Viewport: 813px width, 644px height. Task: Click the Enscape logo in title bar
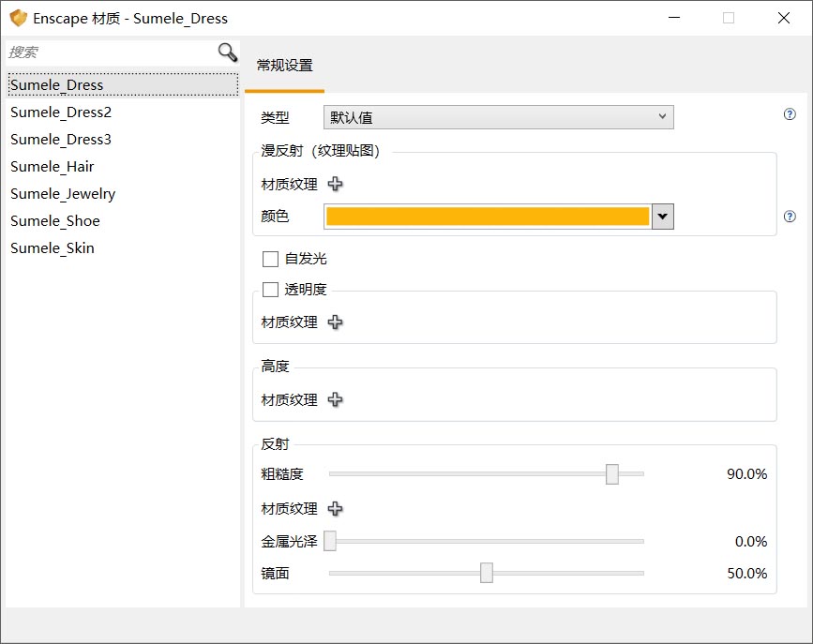click(x=18, y=18)
